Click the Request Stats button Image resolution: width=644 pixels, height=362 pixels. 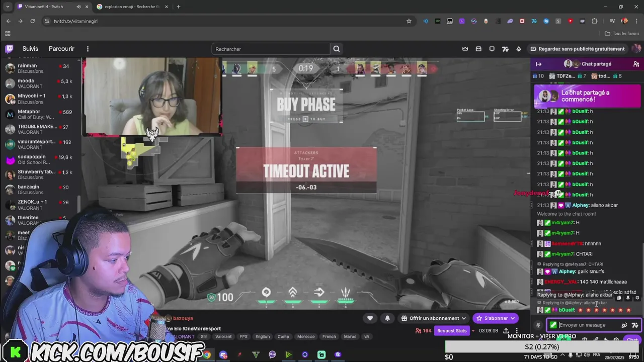click(x=452, y=331)
